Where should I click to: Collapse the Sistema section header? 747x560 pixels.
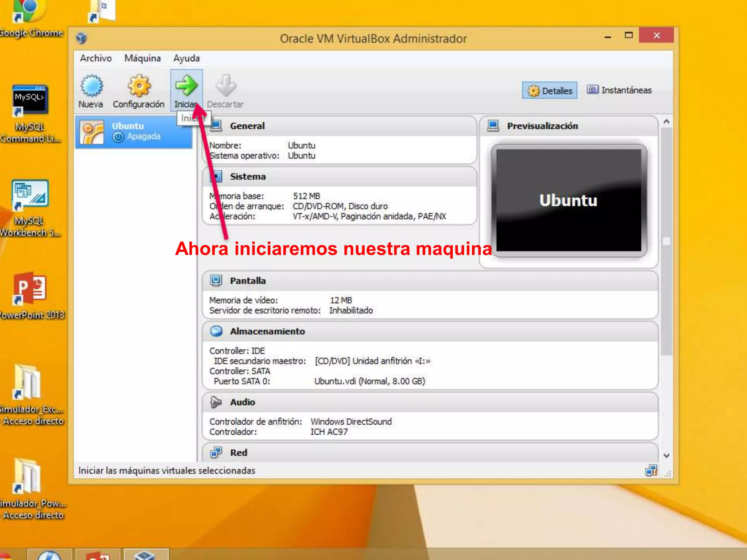[248, 176]
